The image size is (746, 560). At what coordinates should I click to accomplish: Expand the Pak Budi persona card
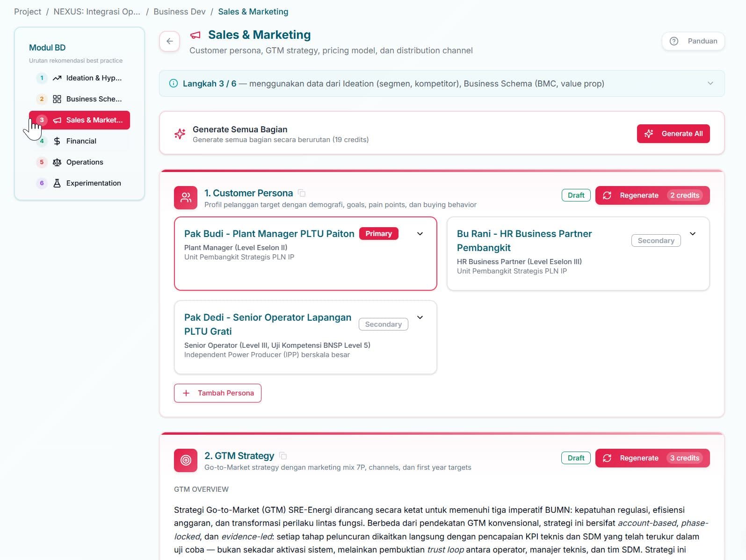point(420,234)
